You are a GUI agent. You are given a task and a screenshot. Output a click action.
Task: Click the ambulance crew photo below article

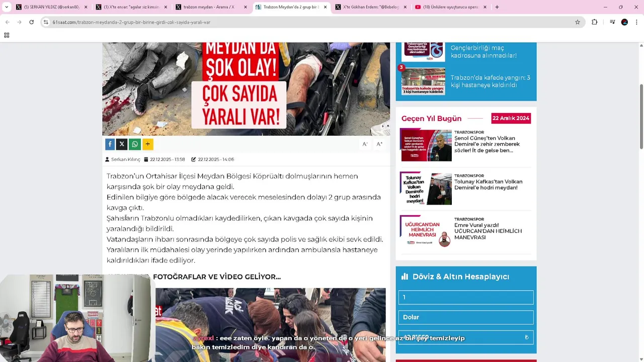(270, 325)
